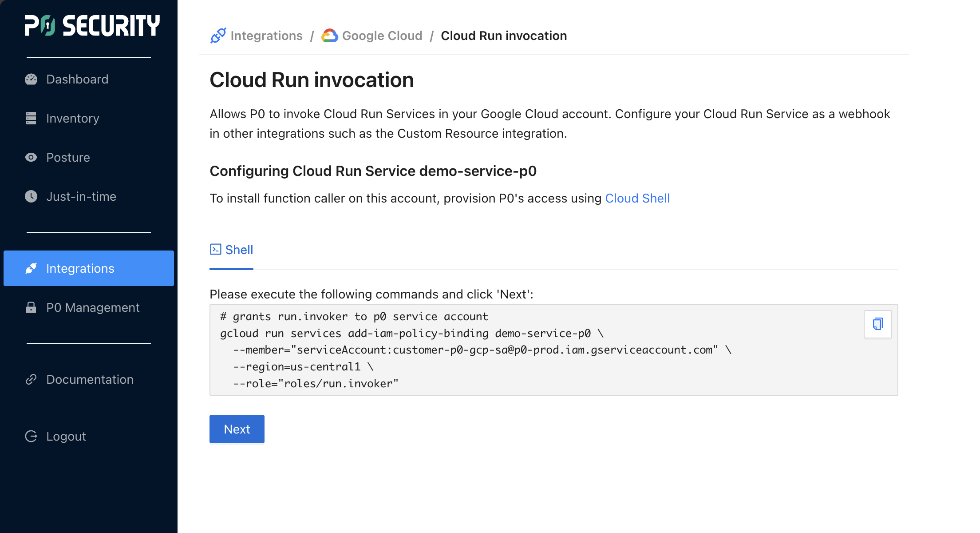Click the Integrations plug icon in breadcrumb
980x533 pixels.
click(218, 36)
